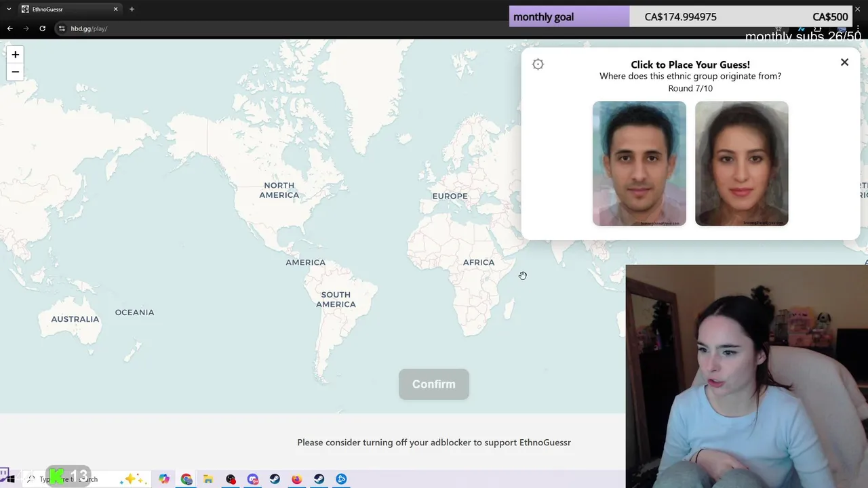Click the Confirm button
The image size is (868, 488).
point(434,384)
